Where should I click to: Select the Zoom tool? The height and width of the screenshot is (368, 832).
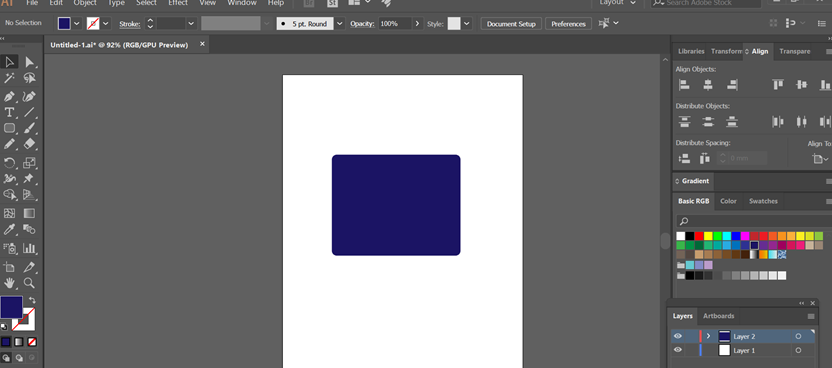pyautogui.click(x=29, y=283)
